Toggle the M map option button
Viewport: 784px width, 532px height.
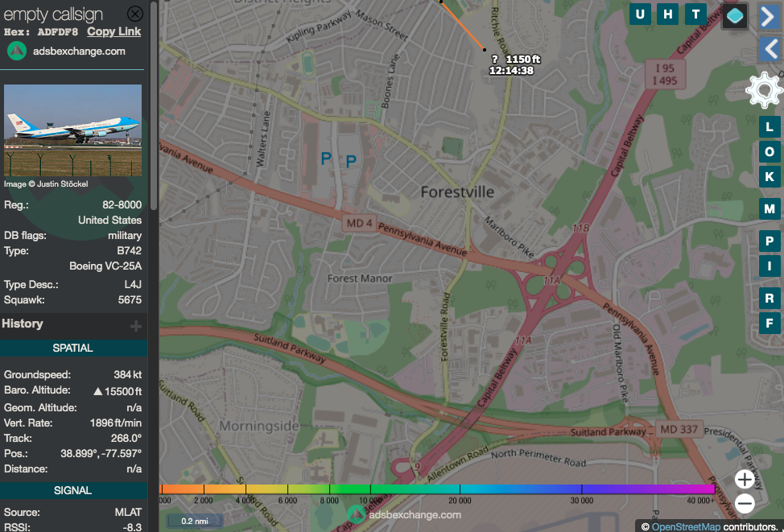point(770,208)
